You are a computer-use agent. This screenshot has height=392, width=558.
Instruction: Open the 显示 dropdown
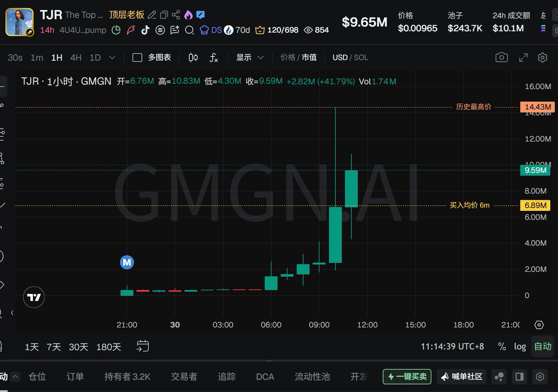point(250,58)
